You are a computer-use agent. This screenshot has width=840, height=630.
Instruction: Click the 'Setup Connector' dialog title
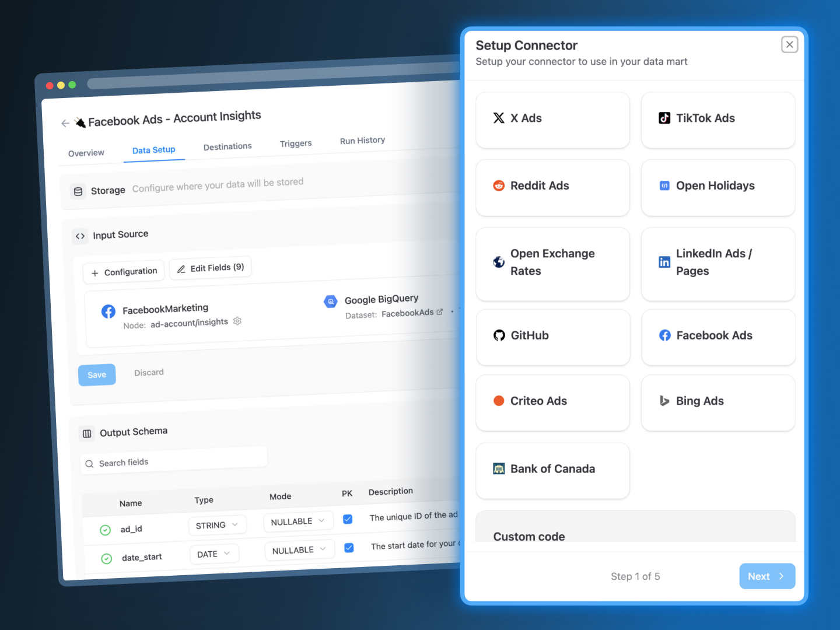tap(526, 45)
